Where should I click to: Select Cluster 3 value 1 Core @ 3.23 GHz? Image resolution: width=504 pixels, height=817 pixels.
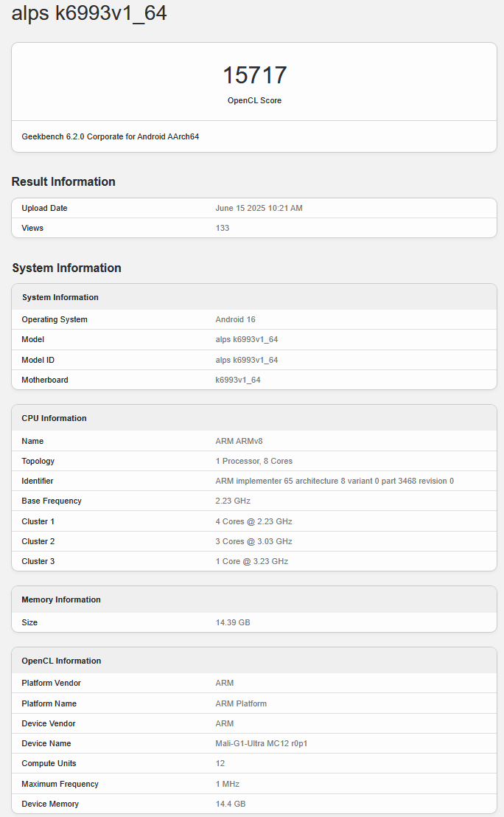coord(251,561)
